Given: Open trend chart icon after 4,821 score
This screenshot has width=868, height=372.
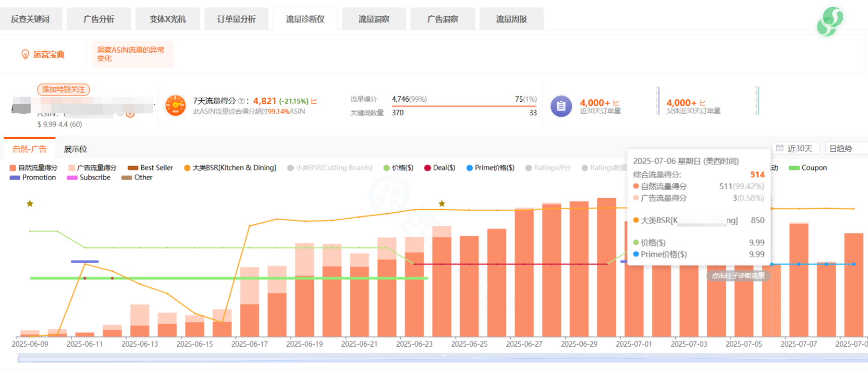Looking at the screenshot, I should [314, 101].
